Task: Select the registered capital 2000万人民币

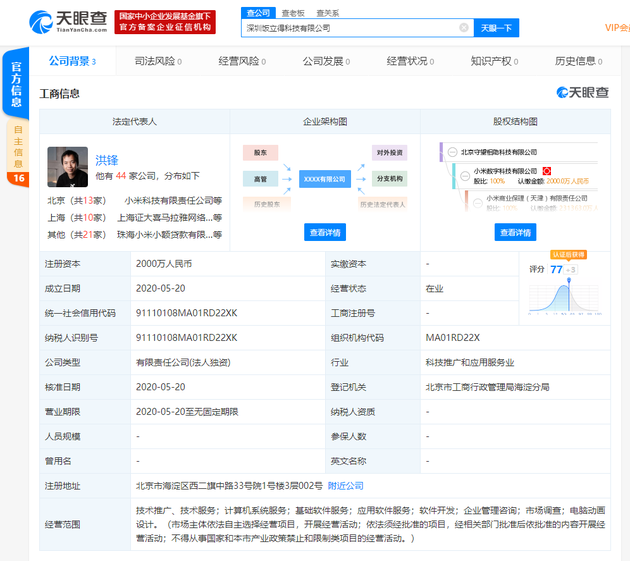Action: pos(164,264)
